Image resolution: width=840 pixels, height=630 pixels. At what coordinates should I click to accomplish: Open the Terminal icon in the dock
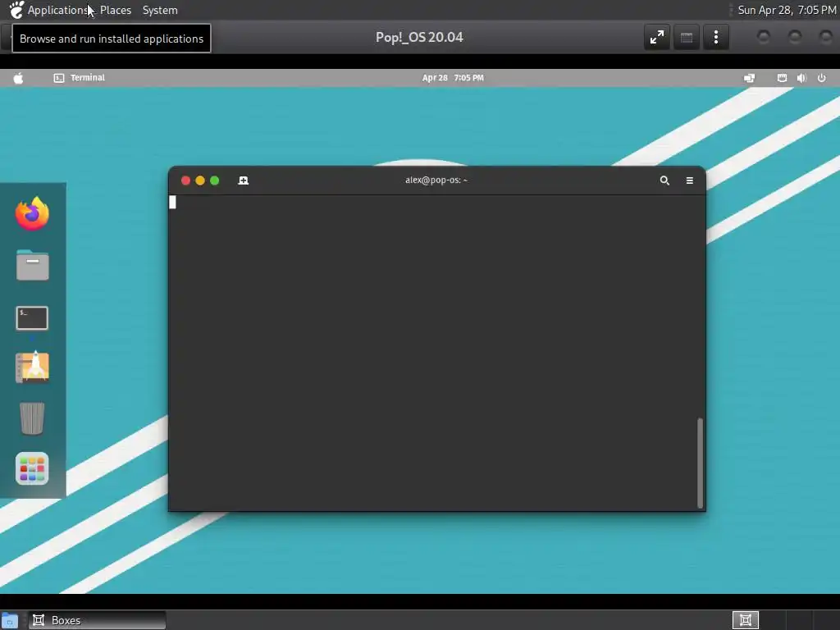click(32, 318)
